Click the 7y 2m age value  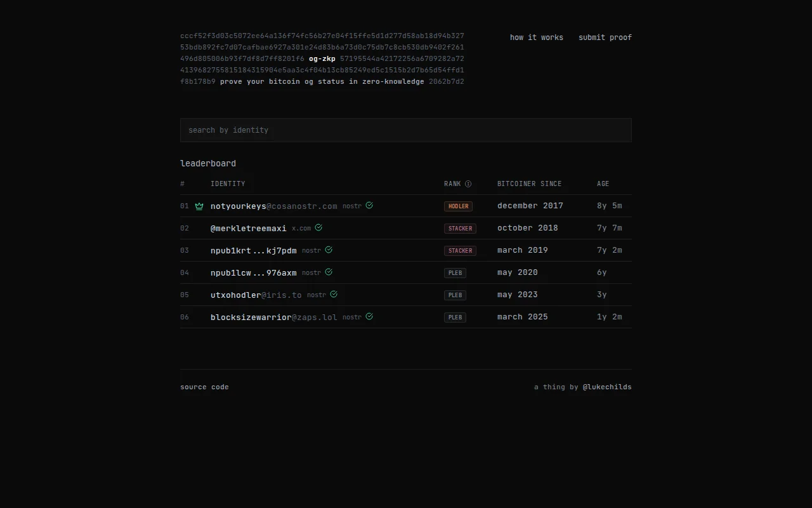click(610, 250)
